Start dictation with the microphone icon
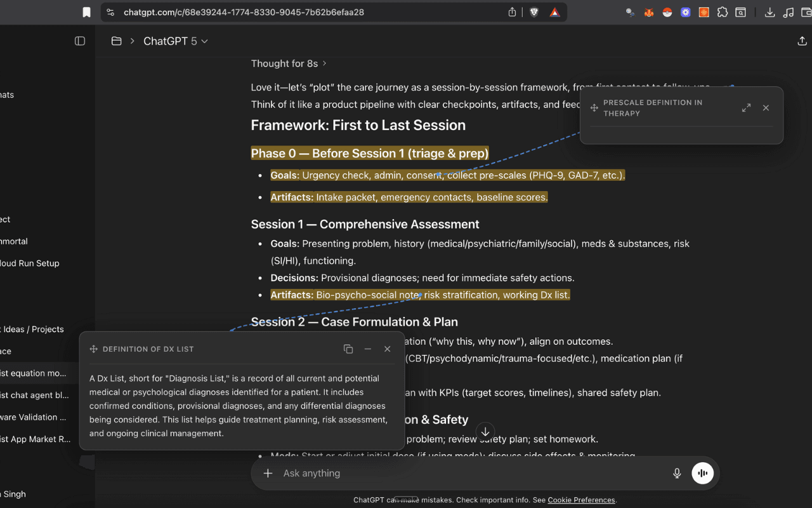Screen dimensions: 812x508 click(x=677, y=473)
